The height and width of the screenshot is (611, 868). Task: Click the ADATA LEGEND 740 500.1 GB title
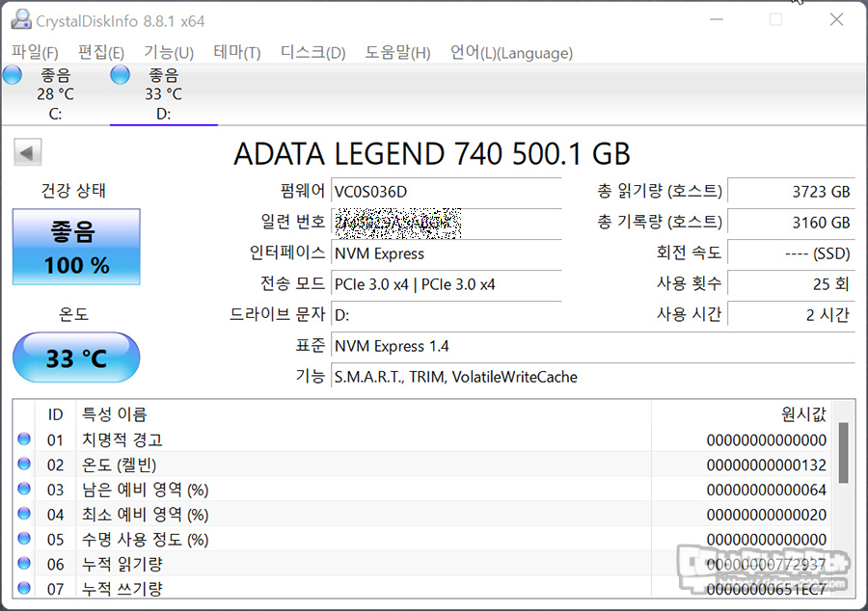click(432, 154)
